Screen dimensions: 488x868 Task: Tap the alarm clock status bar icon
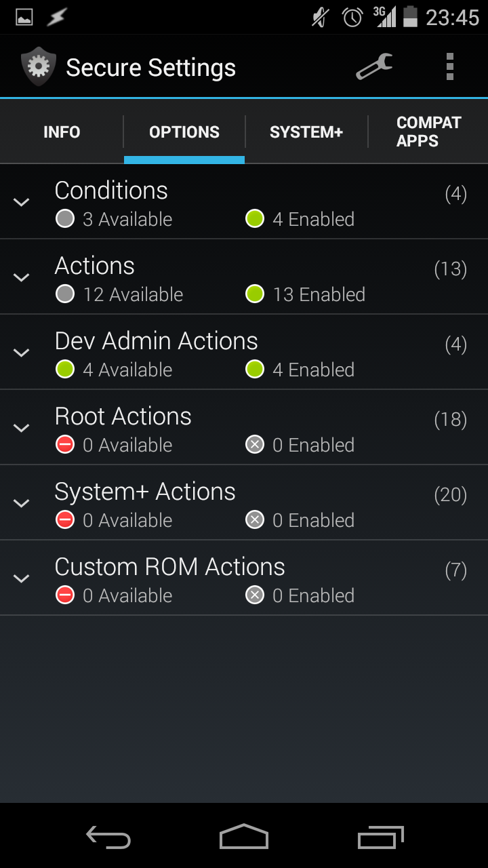click(x=352, y=17)
